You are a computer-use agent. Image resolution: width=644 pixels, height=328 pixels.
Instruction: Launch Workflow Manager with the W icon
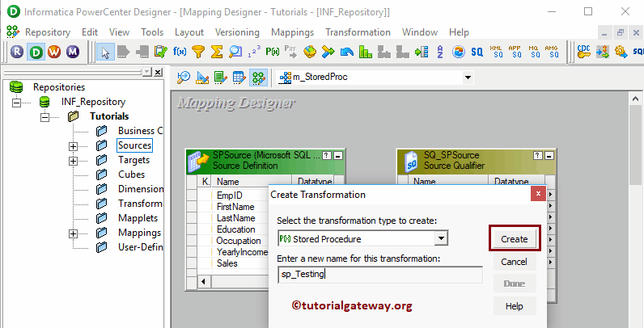(54, 52)
